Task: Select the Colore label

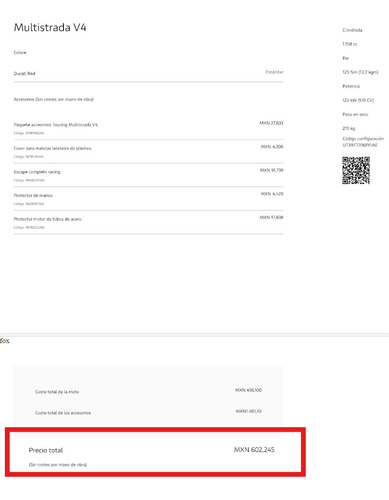Action: tap(20, 52)
